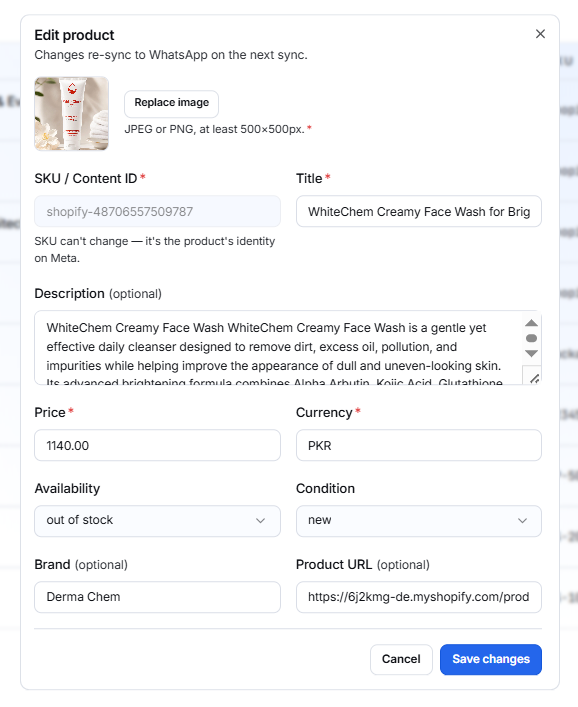Open the Availability dropdown
The height and width of the screenshot is (707, 578).
point(157,521)
